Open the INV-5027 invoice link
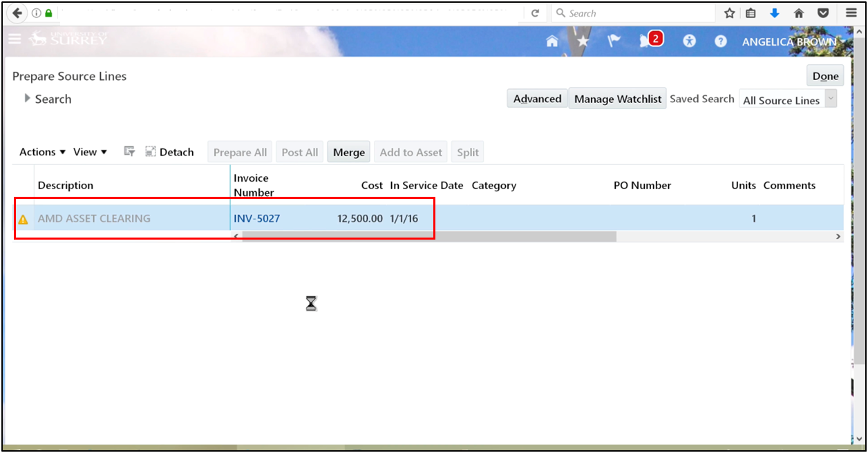Screen dimensions: 868x453 pyautogui.click(x=256, y=219)
